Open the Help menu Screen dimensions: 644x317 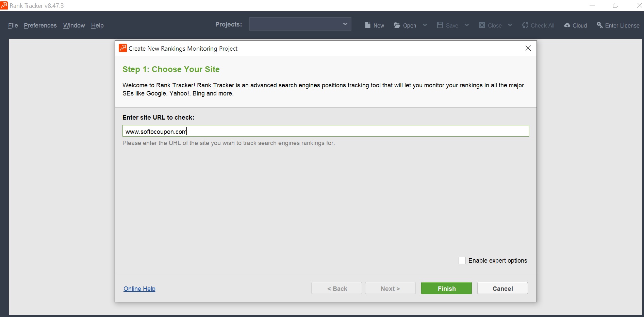97,25
